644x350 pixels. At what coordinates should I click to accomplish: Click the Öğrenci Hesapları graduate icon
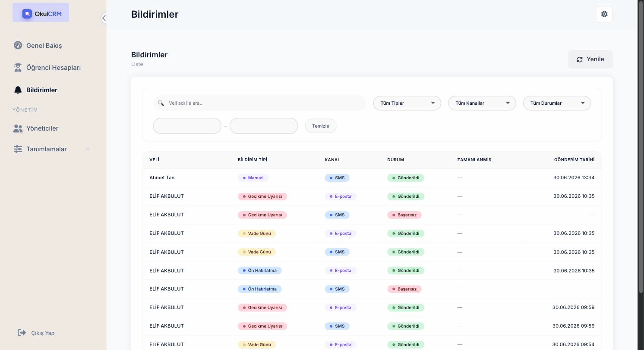(x=18, y=67)
